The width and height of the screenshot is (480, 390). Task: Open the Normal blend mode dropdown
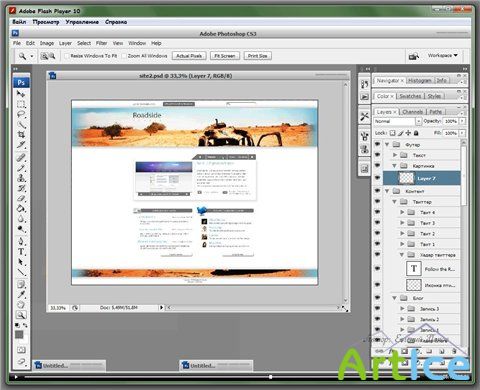pos(397,121)
